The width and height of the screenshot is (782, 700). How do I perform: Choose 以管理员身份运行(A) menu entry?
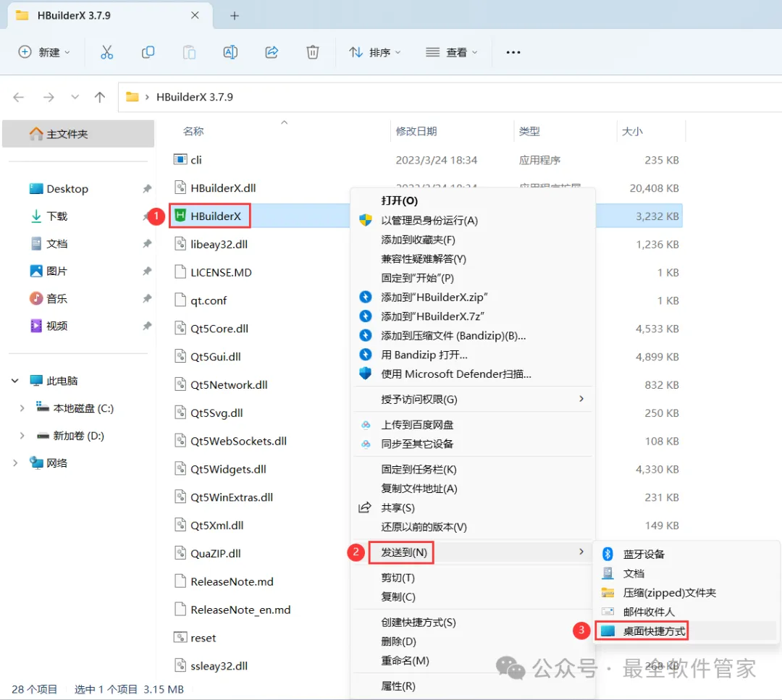pos(429,220)
